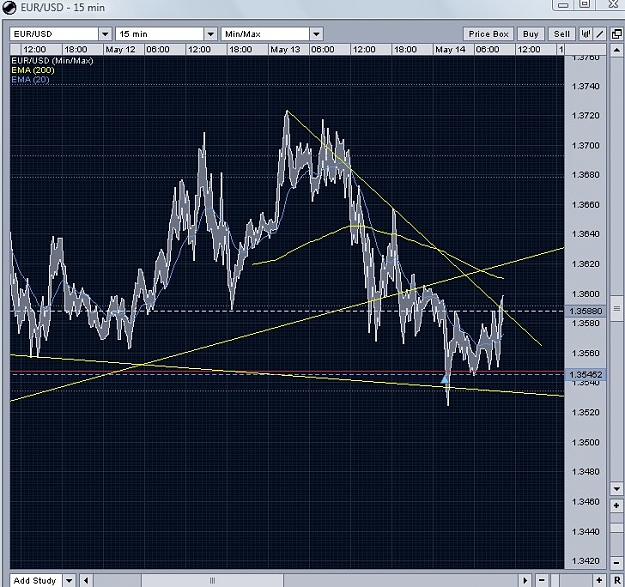Click the EUR/USD symbol field
Viewport: 625px width, 587px height.
click(x=54, y=34)
